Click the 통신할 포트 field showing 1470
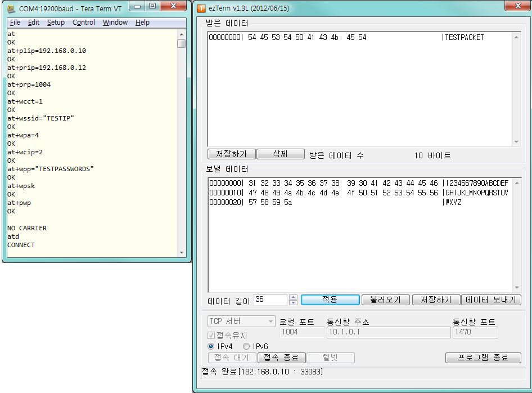532x393 pixels. (x=475, y=332)
